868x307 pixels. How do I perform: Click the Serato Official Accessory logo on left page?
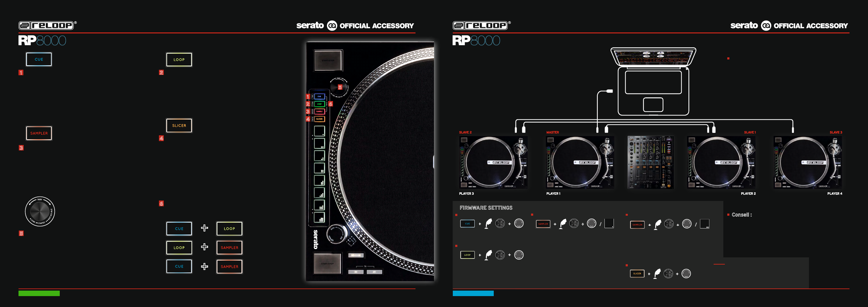(355, 25)
